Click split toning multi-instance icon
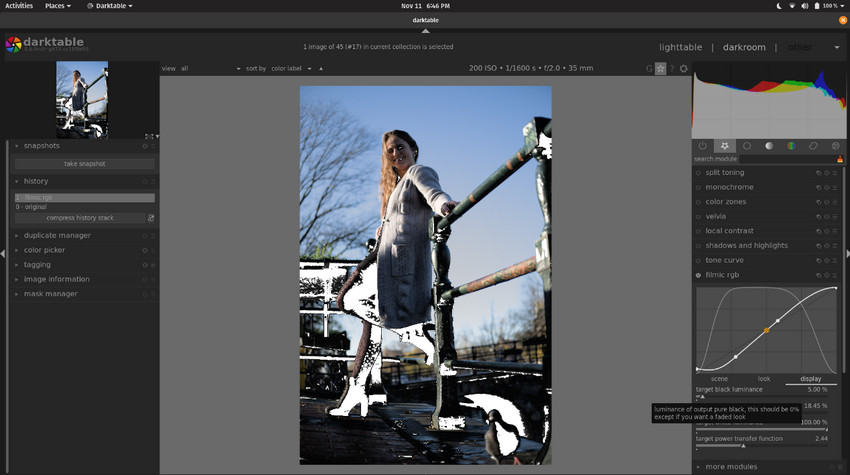 click(x=819, y=173)
